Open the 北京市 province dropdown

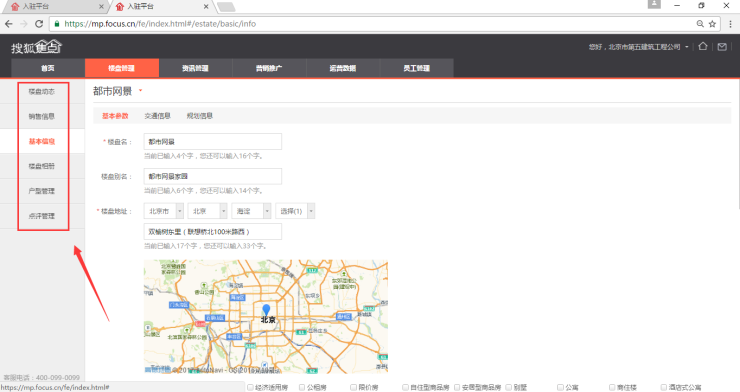click(164, 211)
